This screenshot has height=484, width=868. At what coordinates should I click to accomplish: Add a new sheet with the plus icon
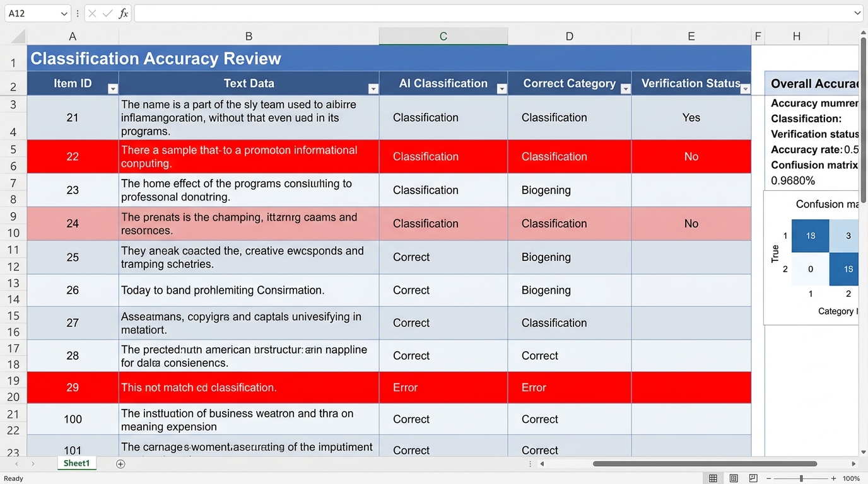120,464
